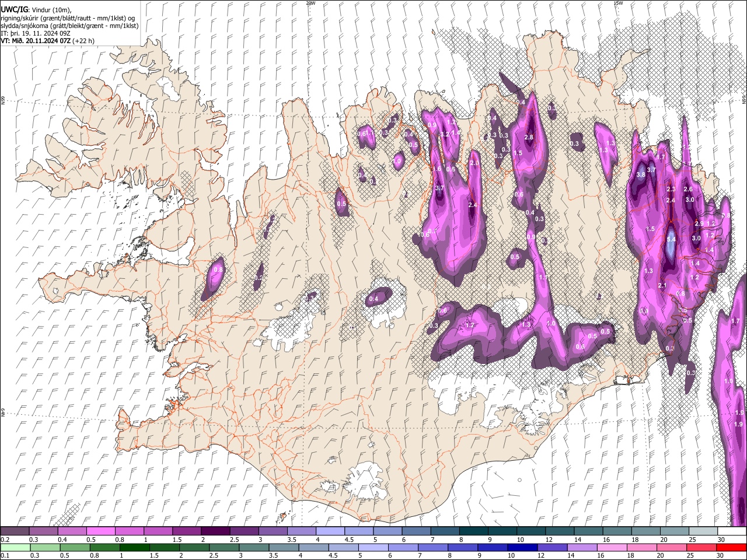Click the 'VT: Mið. 20.11.2024 07Z' valid time
747x560 pixels.
coord(36,41)
